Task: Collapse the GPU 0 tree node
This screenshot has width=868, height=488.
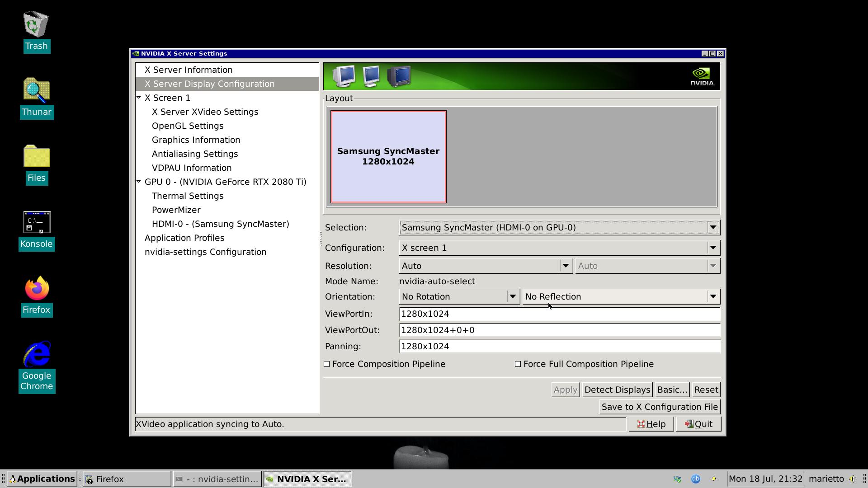Action: pos(139,182)
